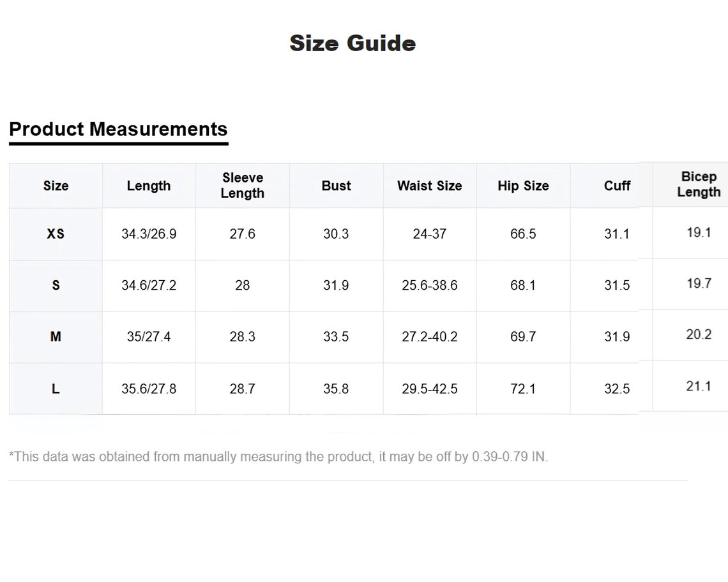Click the L hip size value 72.1
This screenshot has height=582, width=728.
[x=523, y=389]
